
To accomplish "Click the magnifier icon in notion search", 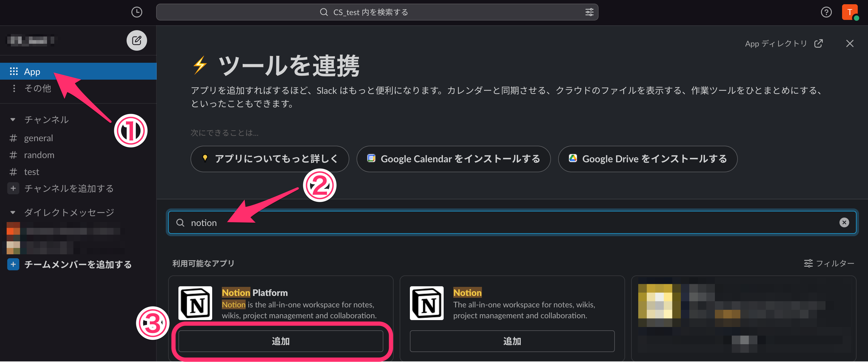I will pos(180,223).
